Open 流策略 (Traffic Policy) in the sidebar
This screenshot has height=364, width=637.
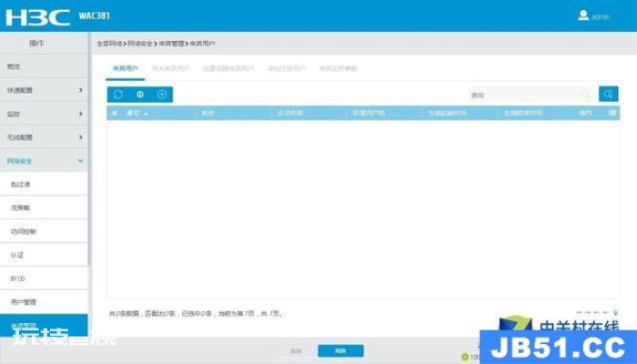click(x=44, y=207)
